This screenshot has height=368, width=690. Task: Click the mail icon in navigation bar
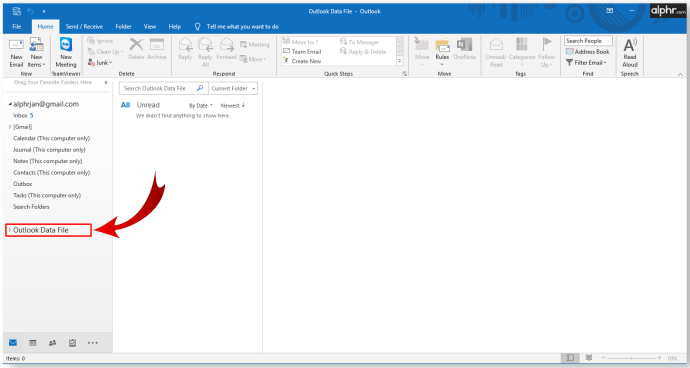[x=13, y=343]
